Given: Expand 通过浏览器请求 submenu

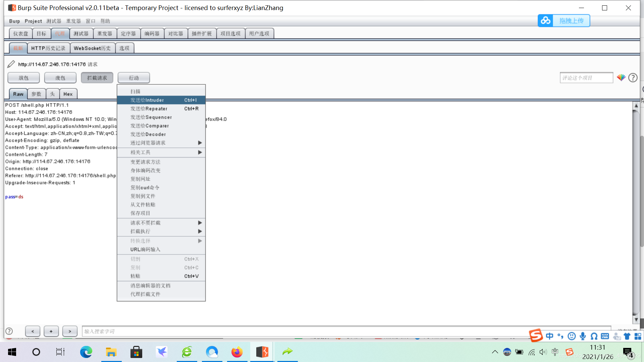Looking at the screenshot, I should [161, 143].
